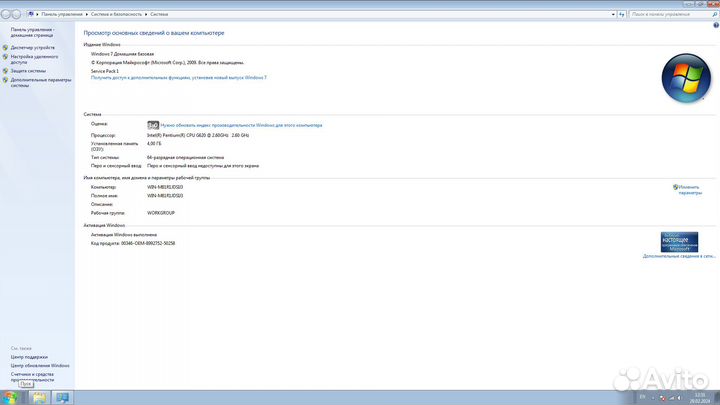Click the shield icon beside 'Изменить параметры'
This screenshot has width=720, height=405.
[675, 187]
